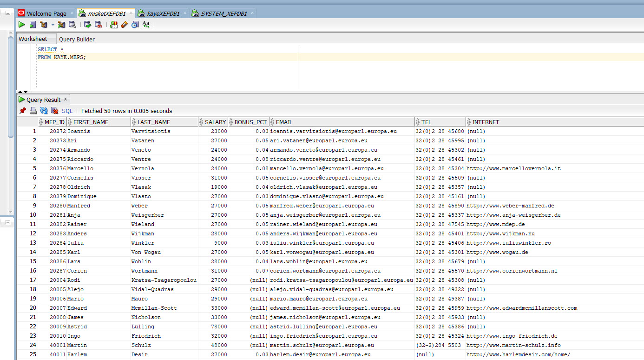The image size is (644, 360).
Task: Switch to the Welcome Page tab
Action: 46,13
